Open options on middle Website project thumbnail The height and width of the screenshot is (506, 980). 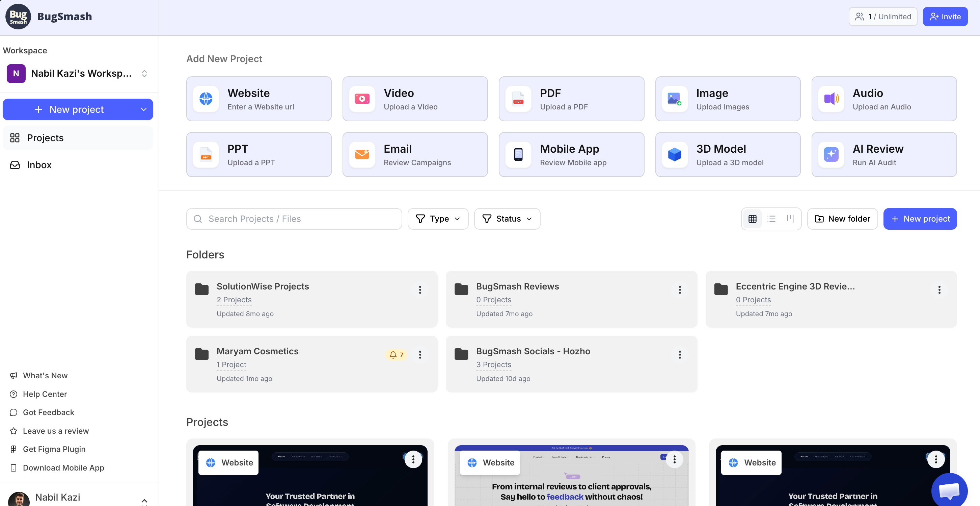[x=675, y=459]
